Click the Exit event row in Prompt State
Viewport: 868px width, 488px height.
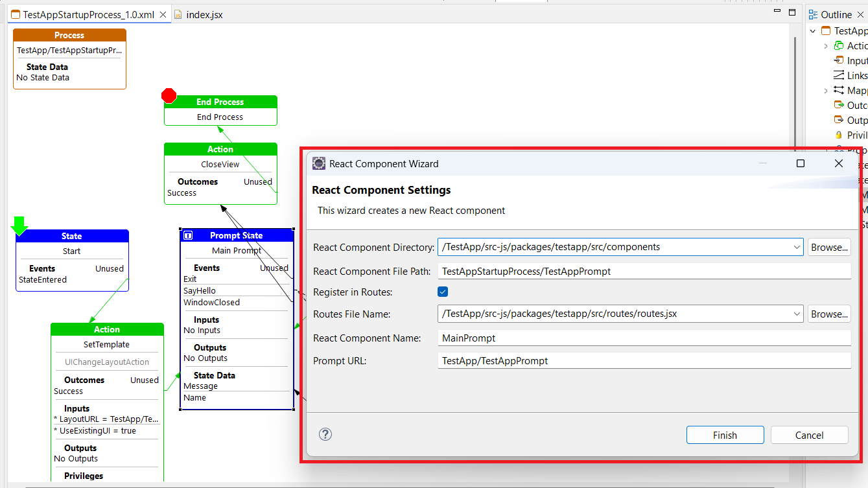pyautogui.click(x=237, y=279)
